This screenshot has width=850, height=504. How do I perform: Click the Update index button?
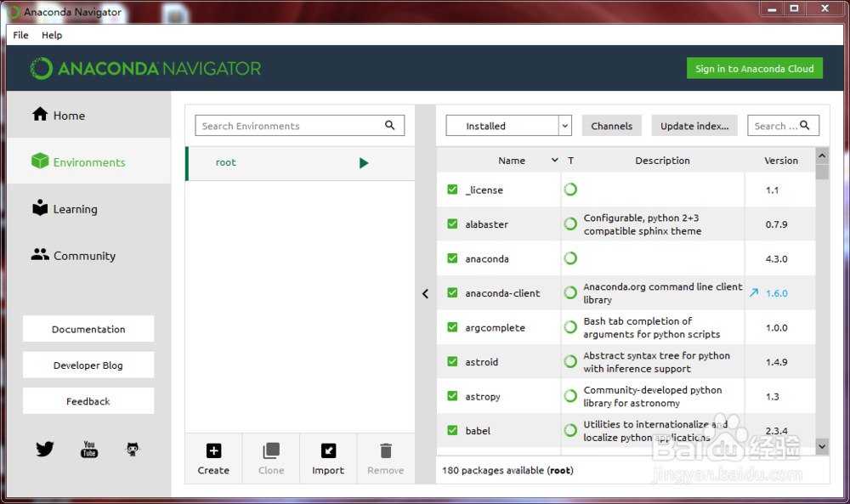pos(694,126)
